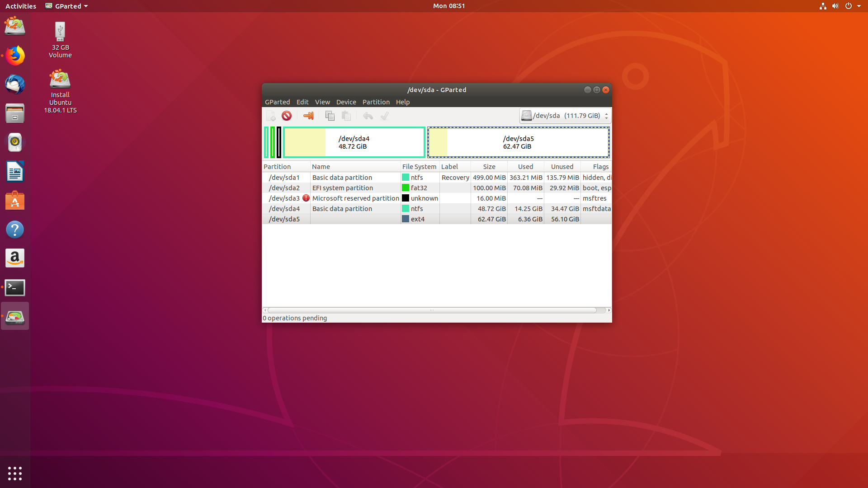Screen dimensions: 868x488
Task: Click the /dev/sda5 partition visual block
Action: [x=517, y=142]
